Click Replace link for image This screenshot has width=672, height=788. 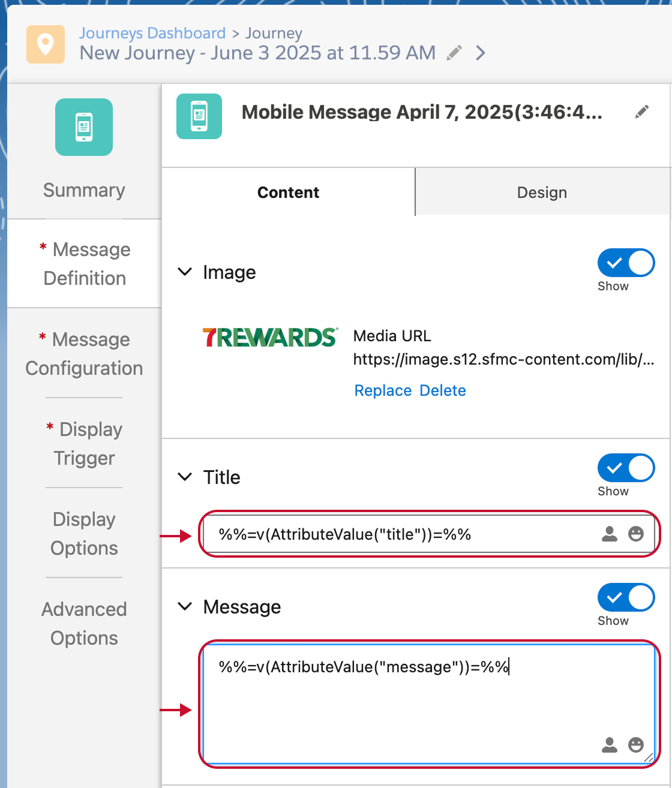click(383, 390)
